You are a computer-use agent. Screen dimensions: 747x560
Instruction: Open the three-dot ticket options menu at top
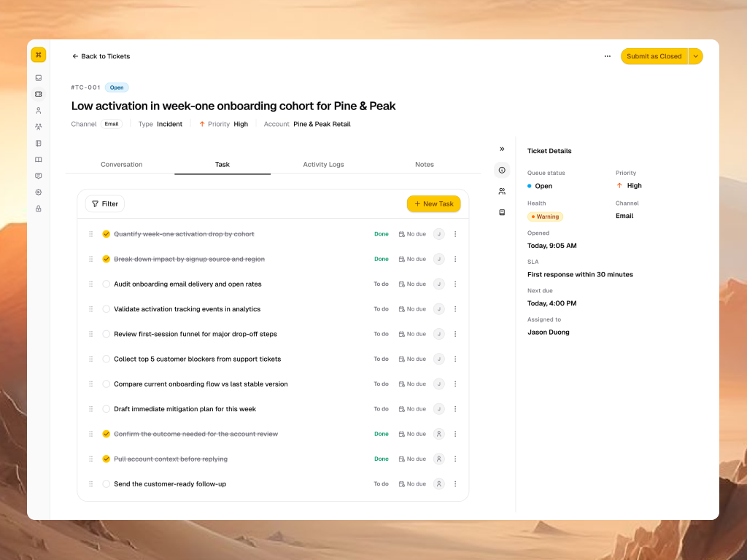pyautogui.click(x=608, y=56)
